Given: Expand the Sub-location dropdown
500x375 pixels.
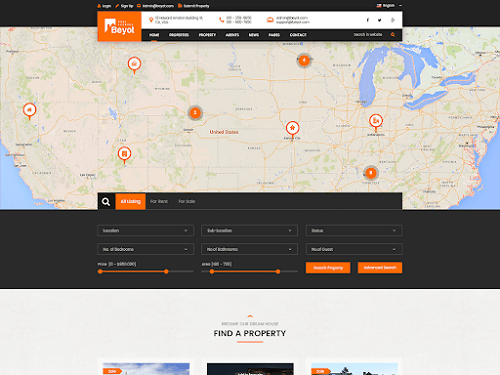Looking at the screenshot, I should [x=249, y=231].
